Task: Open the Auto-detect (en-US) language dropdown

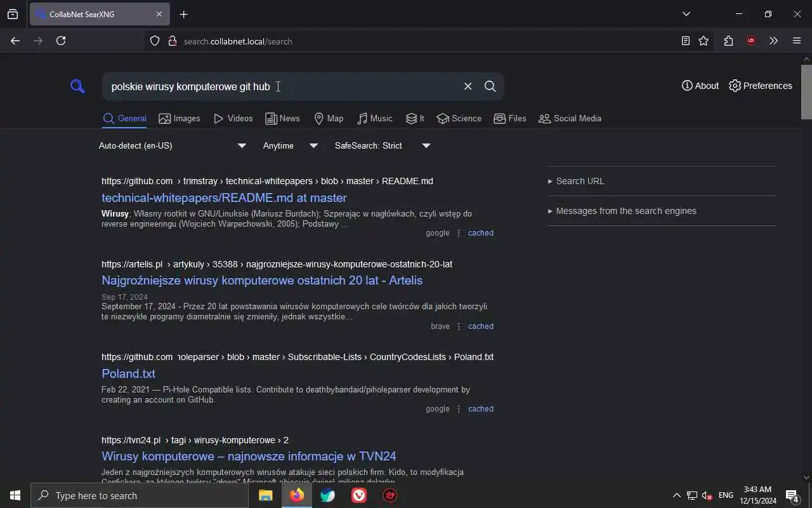Action: coord(173,146)
